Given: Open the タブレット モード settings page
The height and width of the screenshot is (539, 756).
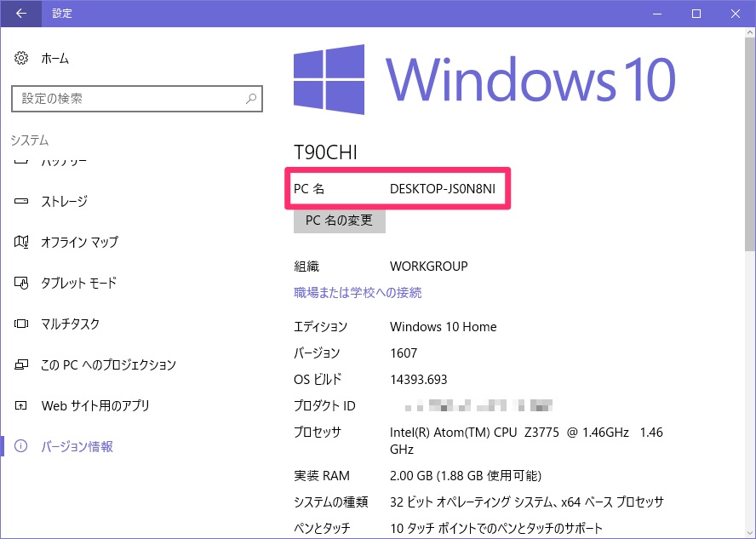Looking at the screenshot, I should pyautogui.click(x=78, y=283).
